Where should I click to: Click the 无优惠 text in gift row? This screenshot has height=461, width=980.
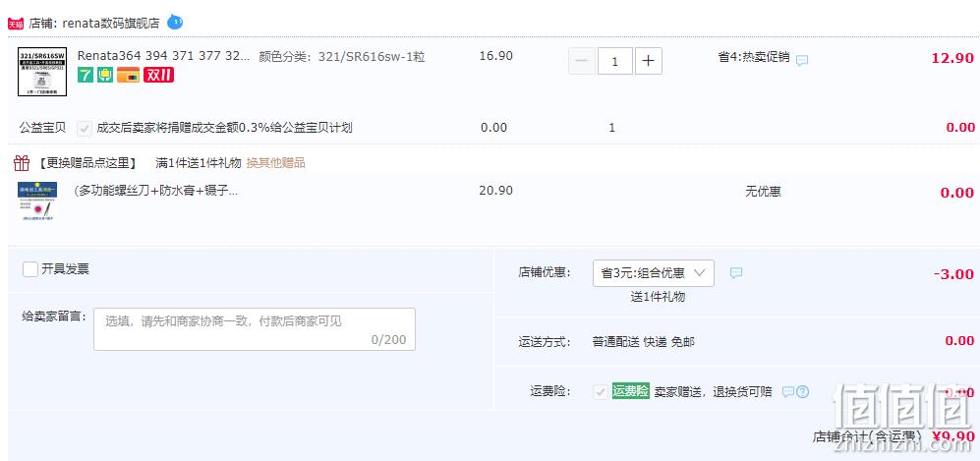click(x=763, y=191)
